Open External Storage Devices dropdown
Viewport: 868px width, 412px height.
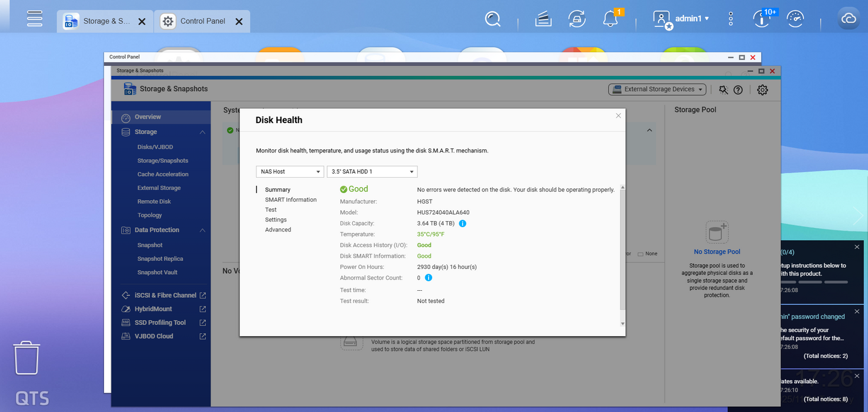click(658, 89)
